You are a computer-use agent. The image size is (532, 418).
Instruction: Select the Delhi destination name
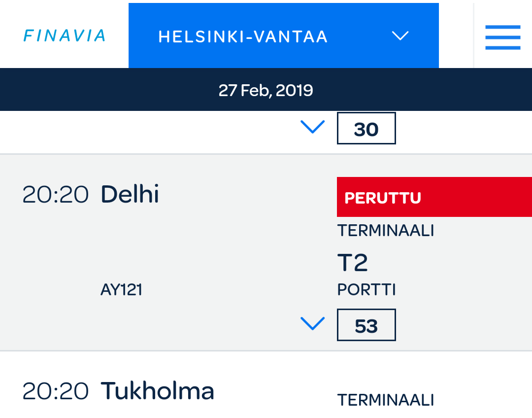pos(130,195)
